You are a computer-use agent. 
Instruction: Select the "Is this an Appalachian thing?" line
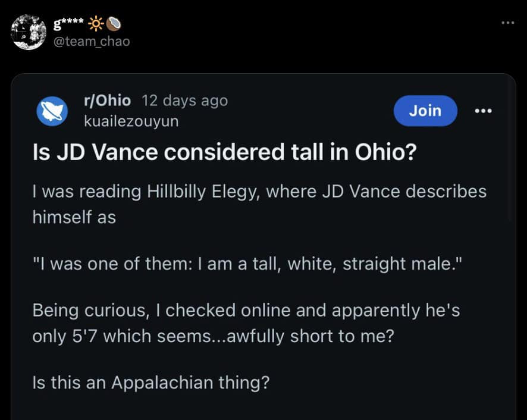pyautogui.click(x=151, y=383)
